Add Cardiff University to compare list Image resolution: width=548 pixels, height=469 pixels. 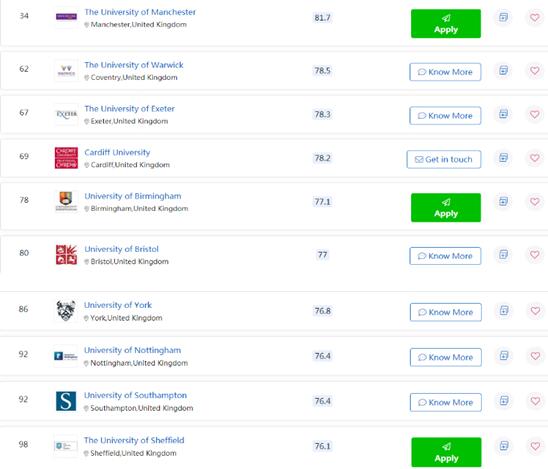[x=503, y=158]
